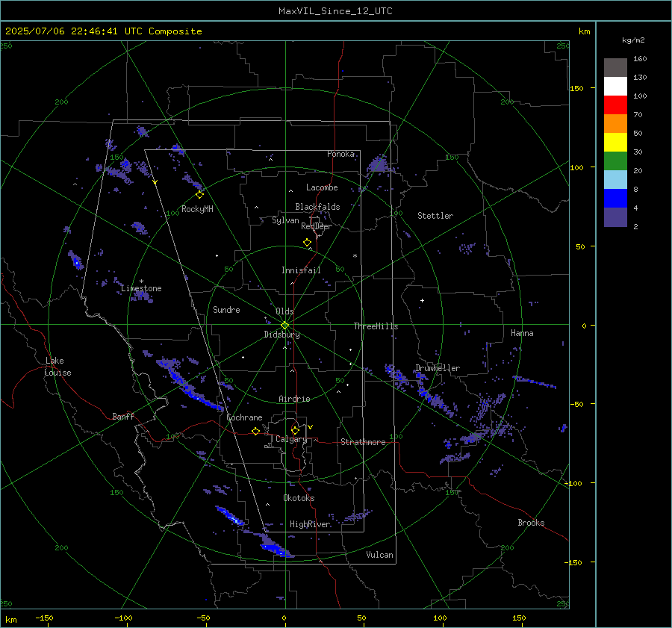Click the Sundre label
672x628 pixels.
(x=226, y=310)
